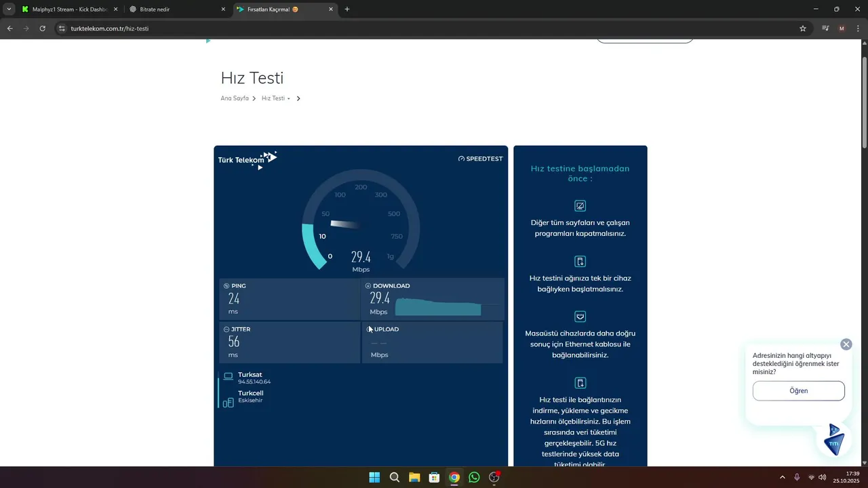The height and width of the screenshot is (488, 868).
Task: Close the Bitrate nedir tab
Action: pyautogui.click(x=223, y=9)
